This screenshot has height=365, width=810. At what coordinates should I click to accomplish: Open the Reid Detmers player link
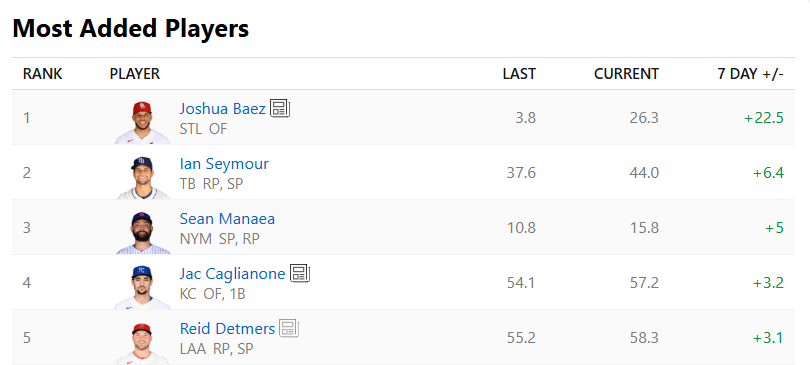(227, 329)
